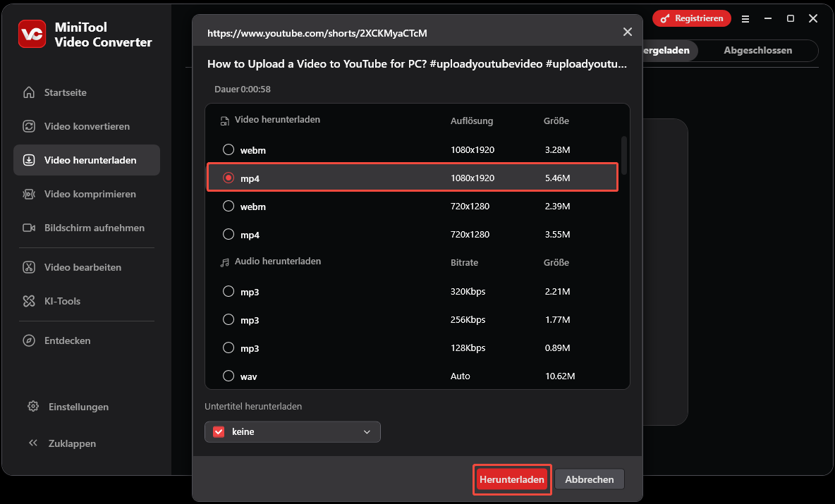
Task: Click the Einstellungen gear icon
Action: click(x=33, y=406)
